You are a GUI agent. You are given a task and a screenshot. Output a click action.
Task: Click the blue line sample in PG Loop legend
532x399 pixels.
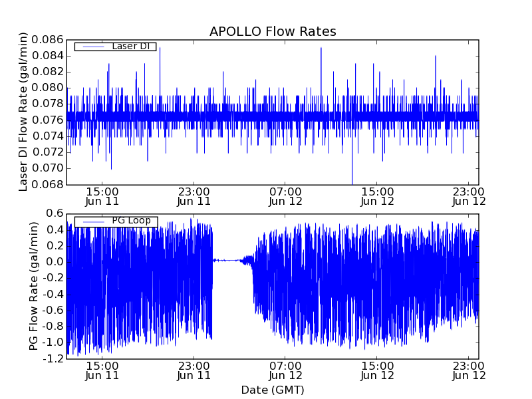click(93, 221)
